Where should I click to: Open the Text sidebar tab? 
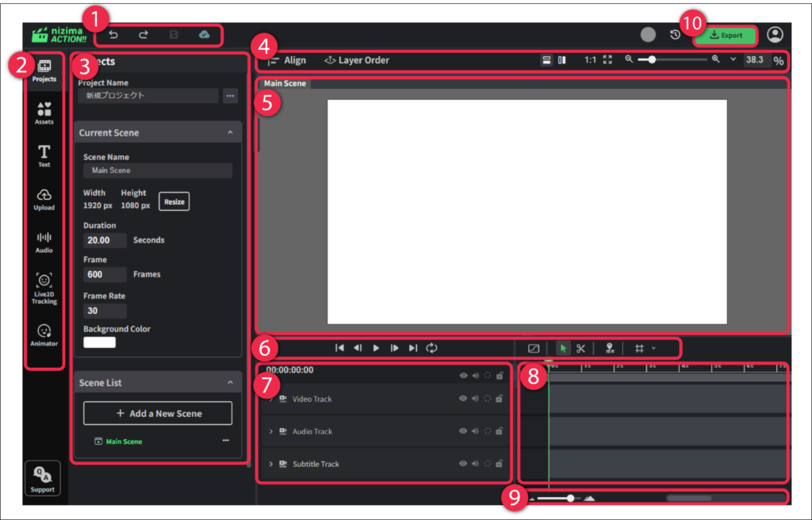44,156
